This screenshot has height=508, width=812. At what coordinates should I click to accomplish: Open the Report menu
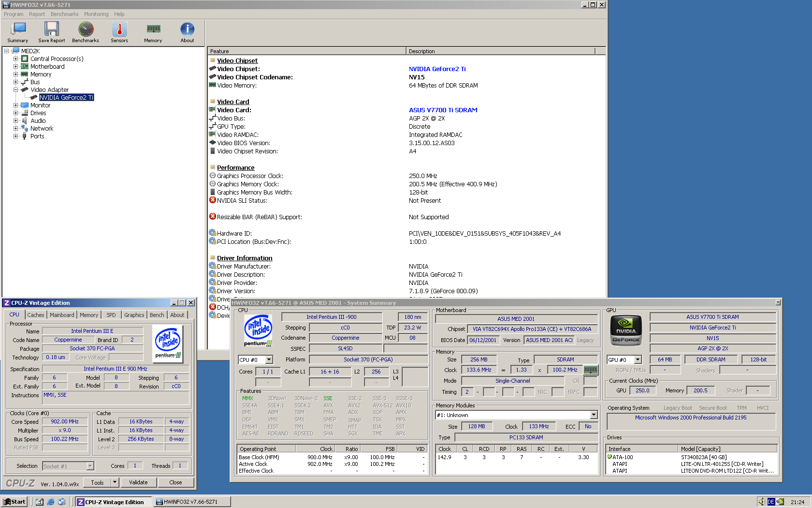(37, 14)
